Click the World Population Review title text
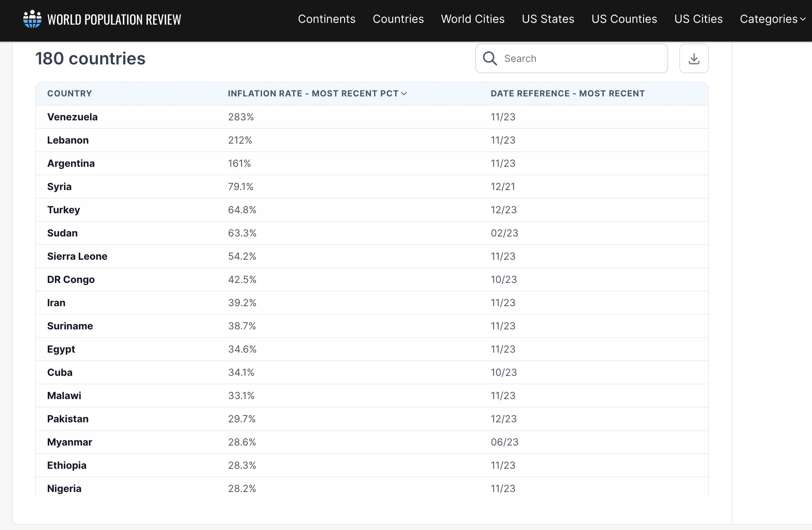The height and width of the screenshot is (530, 812). tap(114, 20)
